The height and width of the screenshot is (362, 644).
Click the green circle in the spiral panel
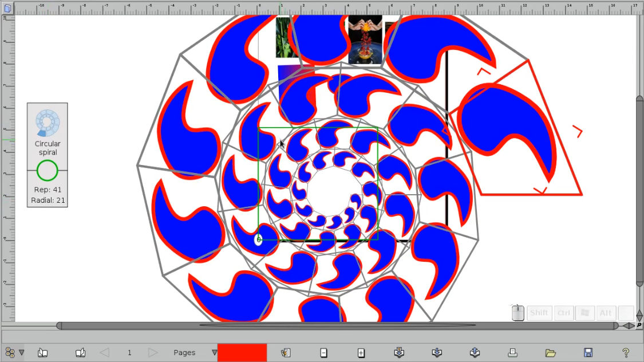click(48, 170)
